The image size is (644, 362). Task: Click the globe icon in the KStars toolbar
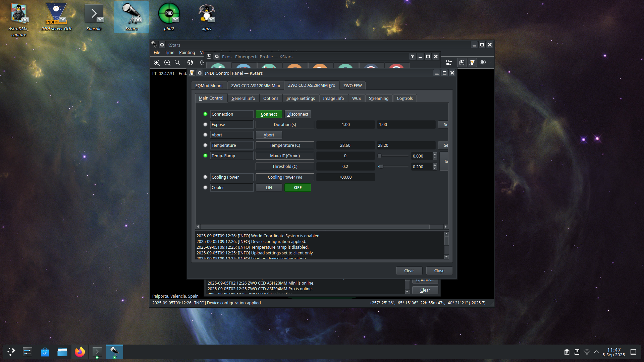(190, 62)
